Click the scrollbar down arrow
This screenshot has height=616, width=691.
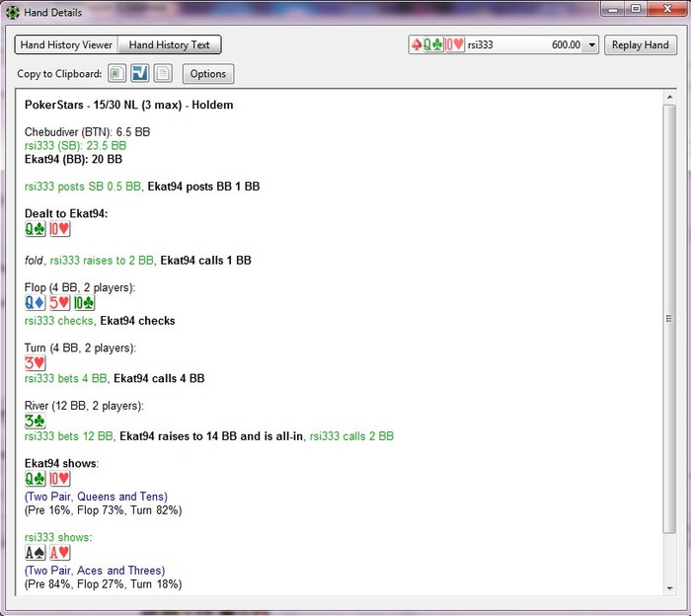[669, 588]
